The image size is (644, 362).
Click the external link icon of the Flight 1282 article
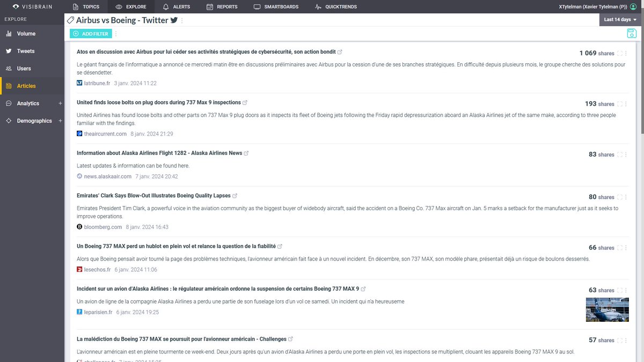point(246,153)
